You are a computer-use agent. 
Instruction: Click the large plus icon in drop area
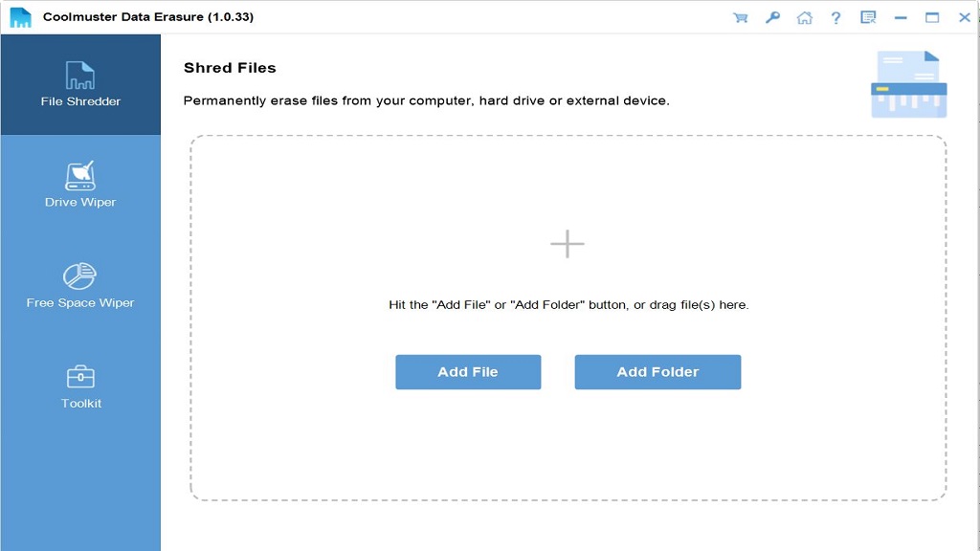[x=567, y=244]
